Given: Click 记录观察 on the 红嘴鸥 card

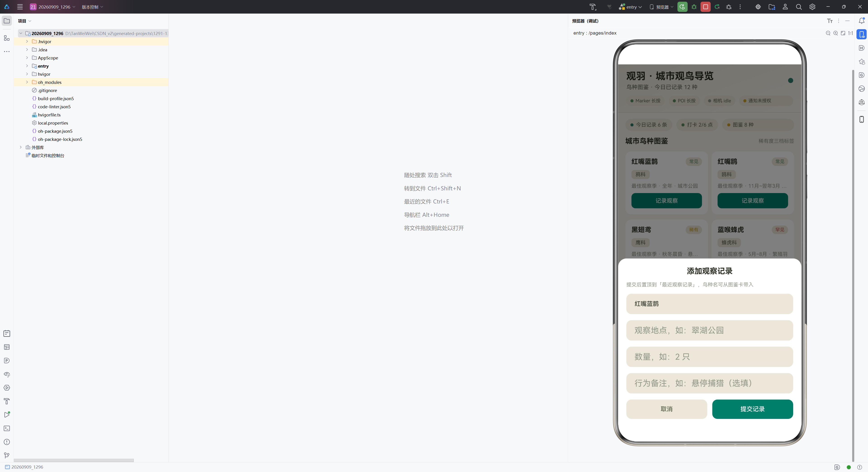Looking at the screenshot, I should click(752, 201).
